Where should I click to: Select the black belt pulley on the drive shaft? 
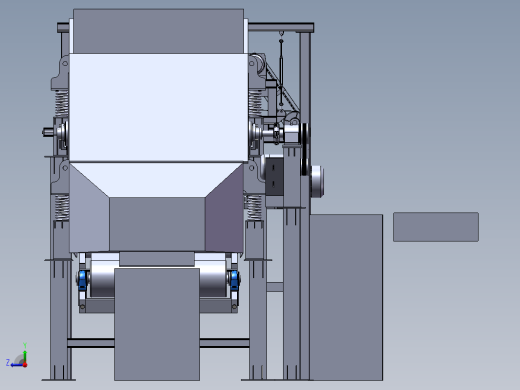pos(305,149)
